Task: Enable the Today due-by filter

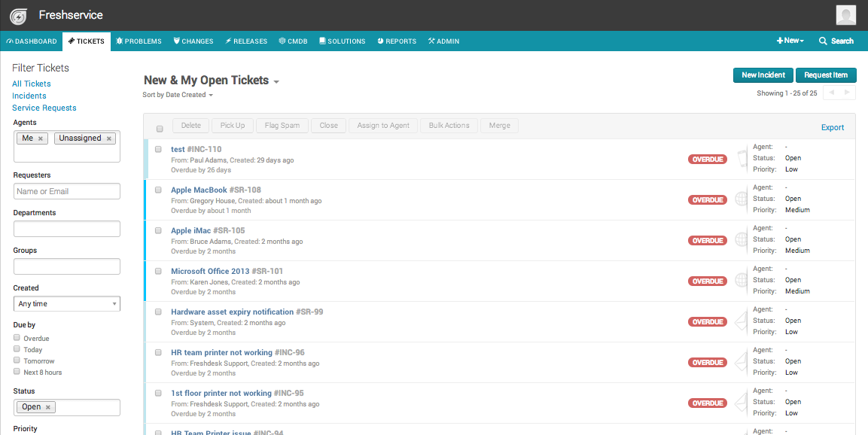Action: (17, 348)
